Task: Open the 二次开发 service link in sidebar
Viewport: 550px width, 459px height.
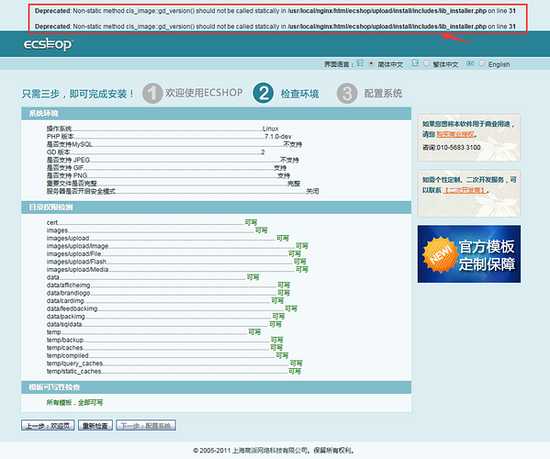Action: pos(465,190)
